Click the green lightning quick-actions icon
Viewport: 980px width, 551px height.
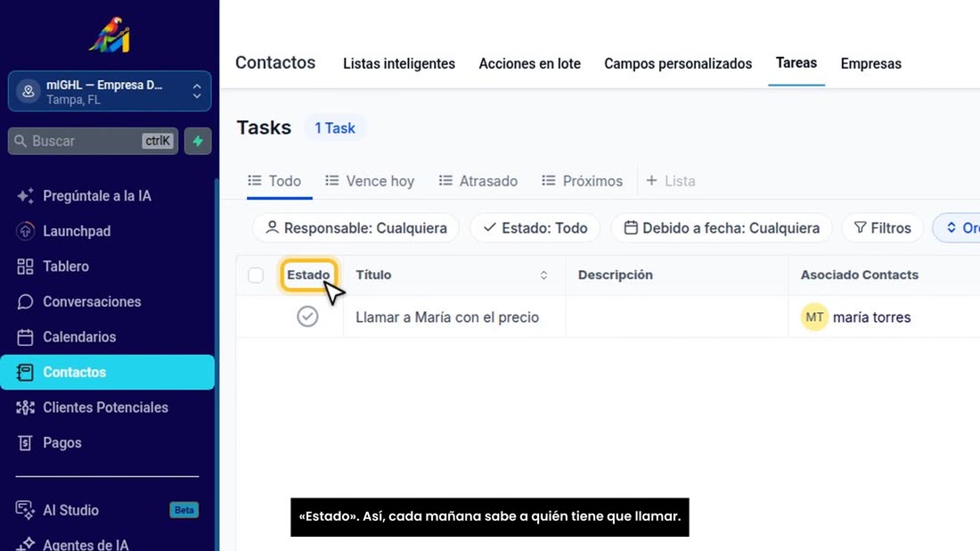coord(198,142)
